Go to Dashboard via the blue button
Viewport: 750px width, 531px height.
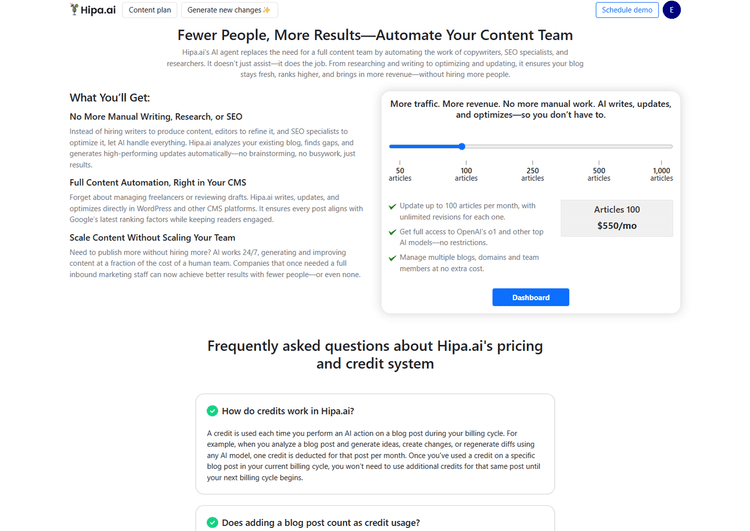click(x=530, y=297)
